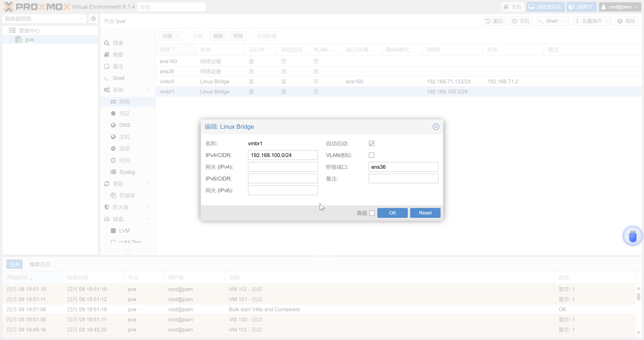This screenshot has height=340, width=644.
Task: Enable the VLAN aware checkbox
Action: tap(372, 155)
